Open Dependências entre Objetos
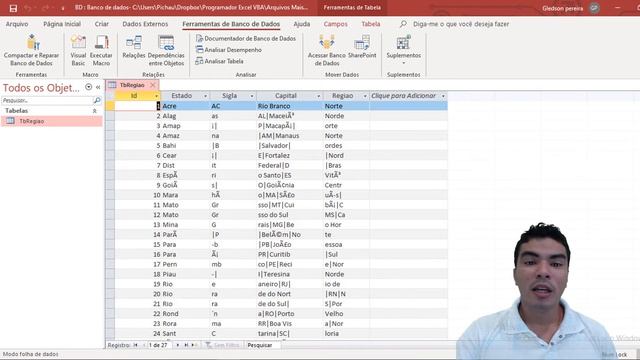 point(166,50)
